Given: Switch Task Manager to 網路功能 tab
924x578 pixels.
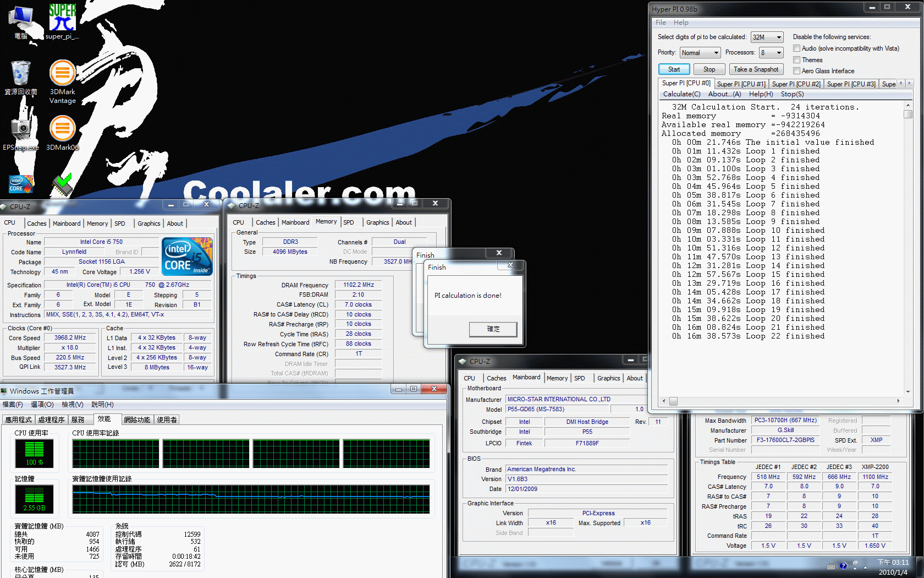Looking at the screenshot, I should click(137, 419).
